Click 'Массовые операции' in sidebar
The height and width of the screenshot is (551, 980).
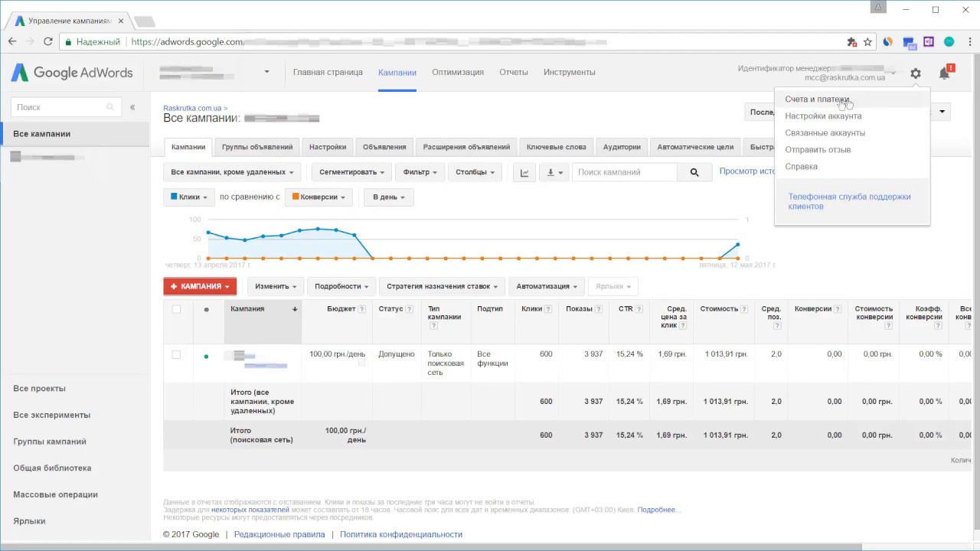click(55, 495)
